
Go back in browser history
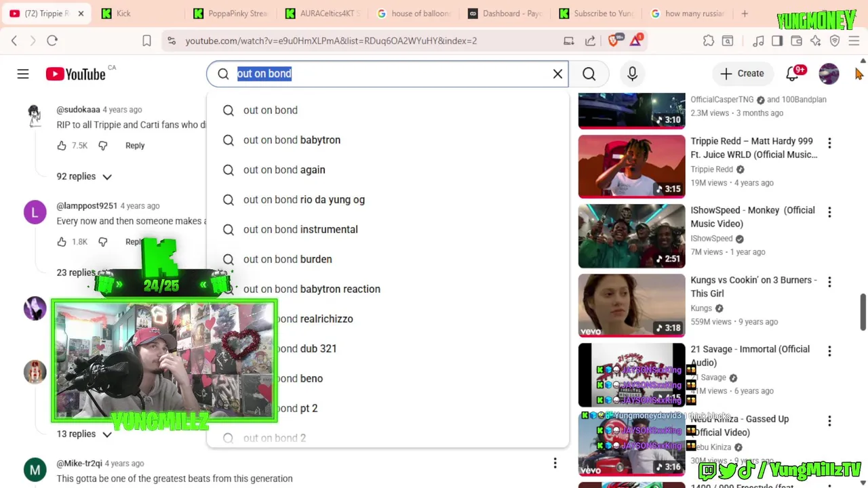pyautogui.click(x=14, y=41)
